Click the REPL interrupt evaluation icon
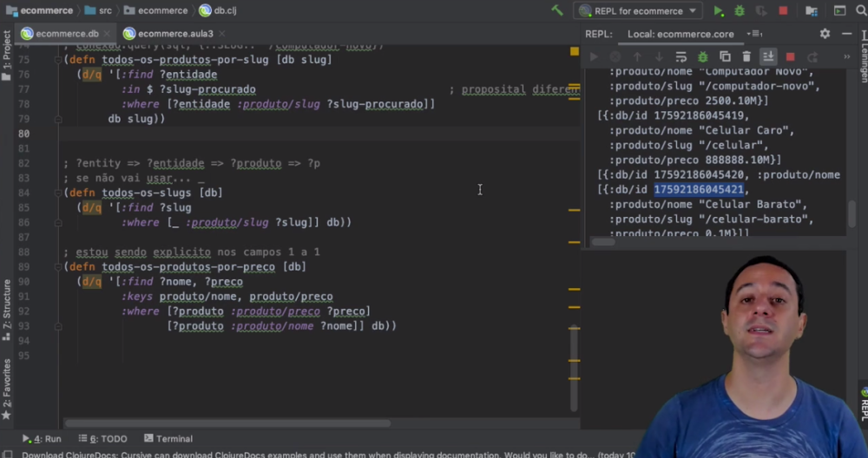Screen dimensions: 868x458 coord(615,56)
